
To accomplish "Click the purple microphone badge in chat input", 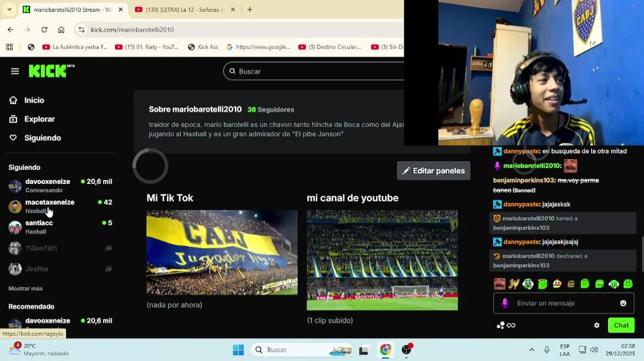I will coord(505,303).
